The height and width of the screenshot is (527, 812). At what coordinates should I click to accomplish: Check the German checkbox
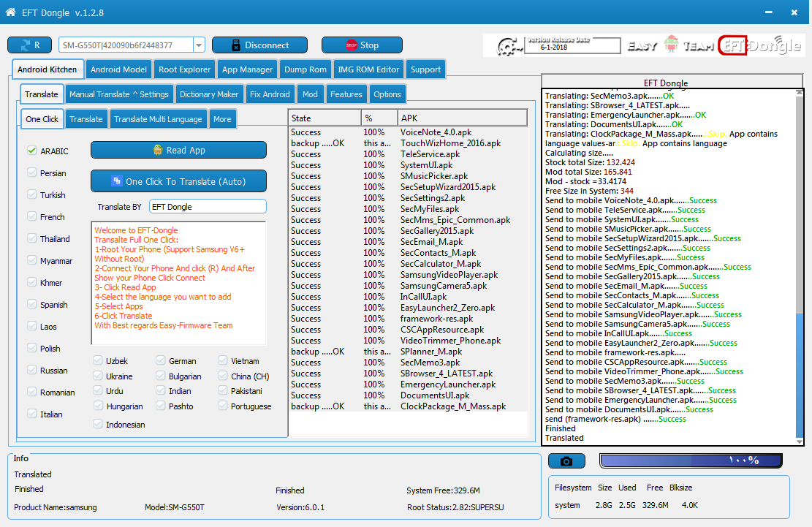(x=161, y=360)
